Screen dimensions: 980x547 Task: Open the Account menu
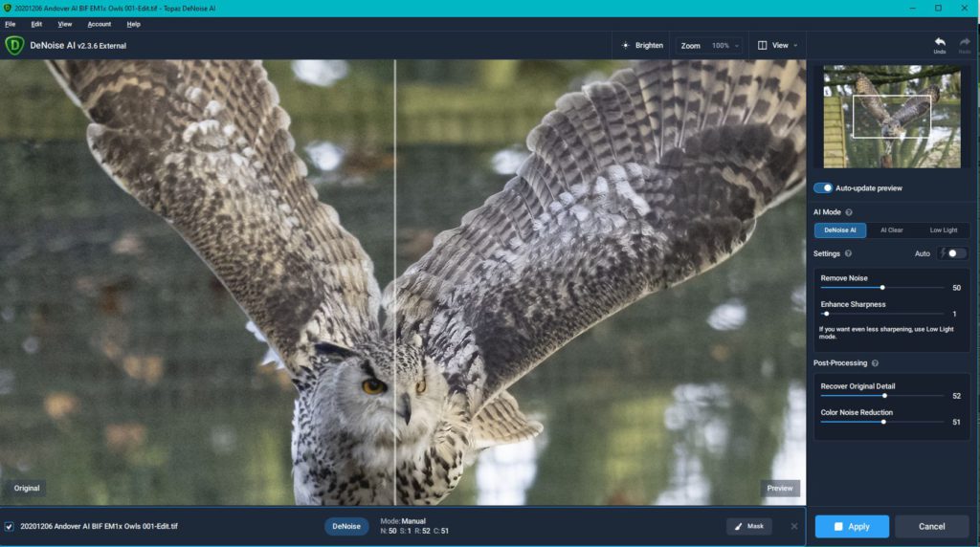point(99,24)
